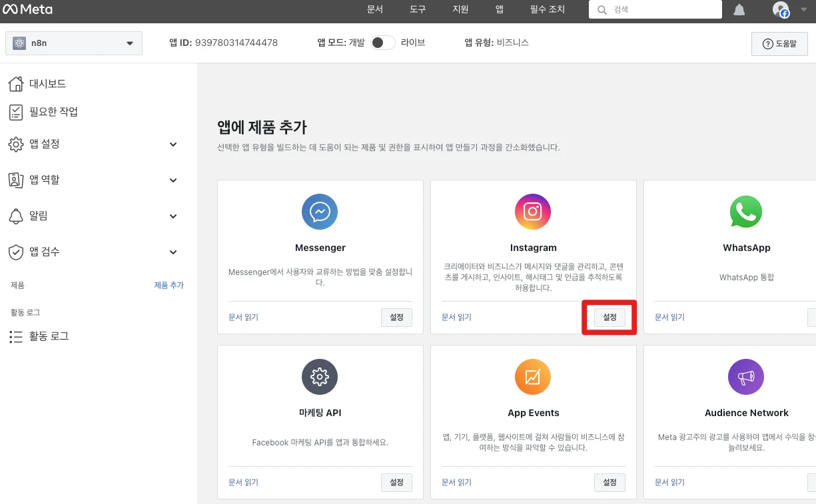Click the 앱에 제품 추가 heading
816x504 pixels.
[262, 128]
